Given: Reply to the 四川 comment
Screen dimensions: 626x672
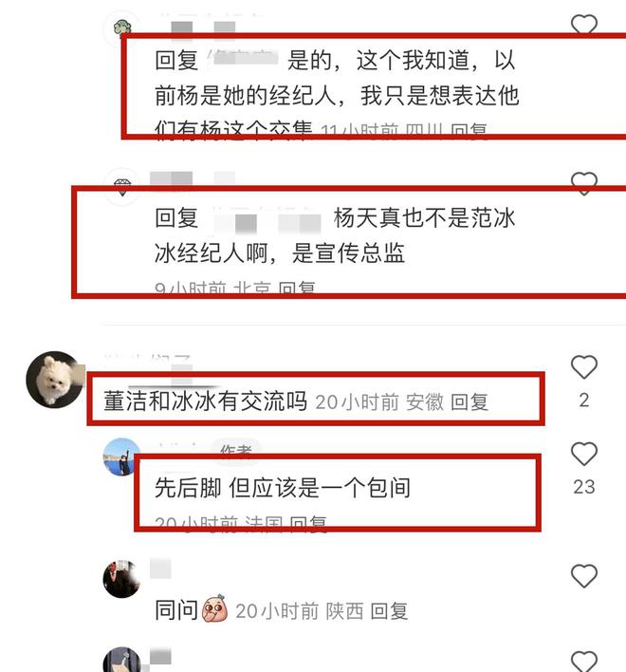Looking at the screenshot, I should tap(469, 130).
